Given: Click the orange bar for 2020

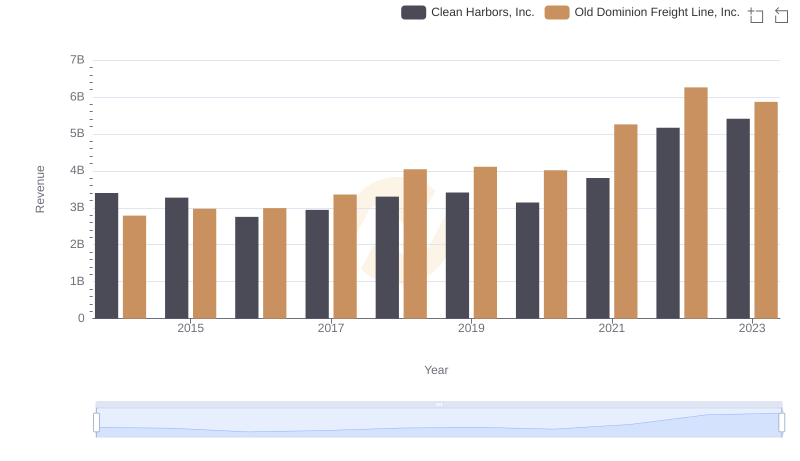Looking at the screenshot, I should [556, 244].
